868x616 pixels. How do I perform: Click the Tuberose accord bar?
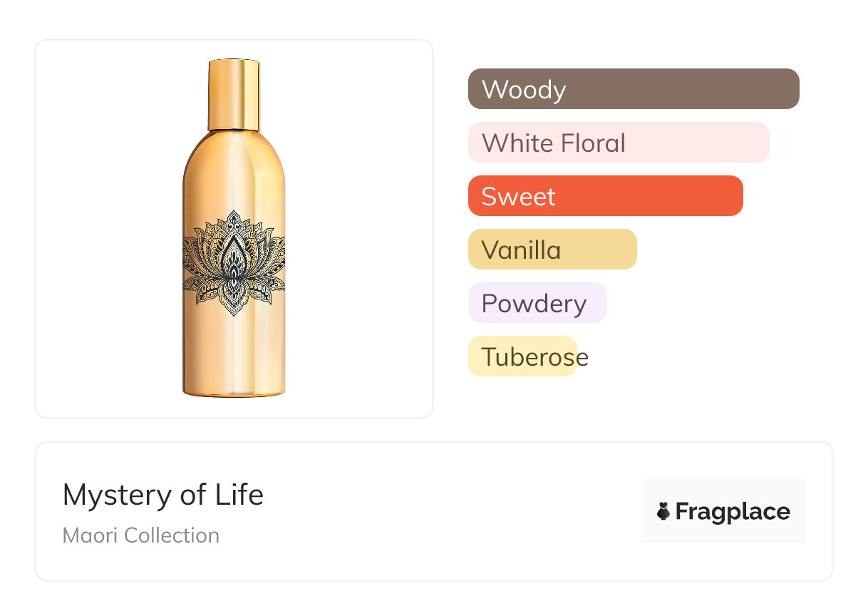click(522, 356)
